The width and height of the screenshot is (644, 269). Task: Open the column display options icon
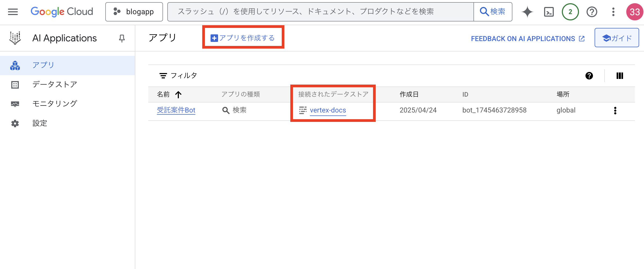pyautogui.click(x=620, y=76)
